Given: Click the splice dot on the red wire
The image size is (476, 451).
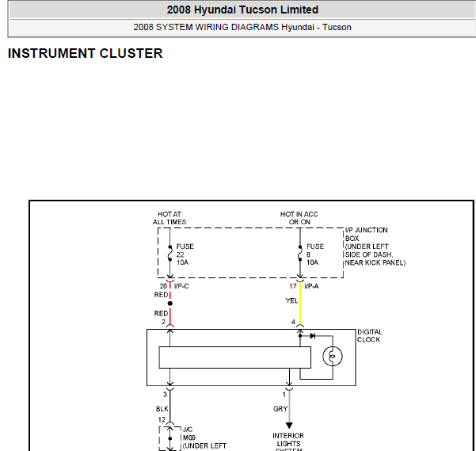Looking at the screenshot, I should point(170,304).
